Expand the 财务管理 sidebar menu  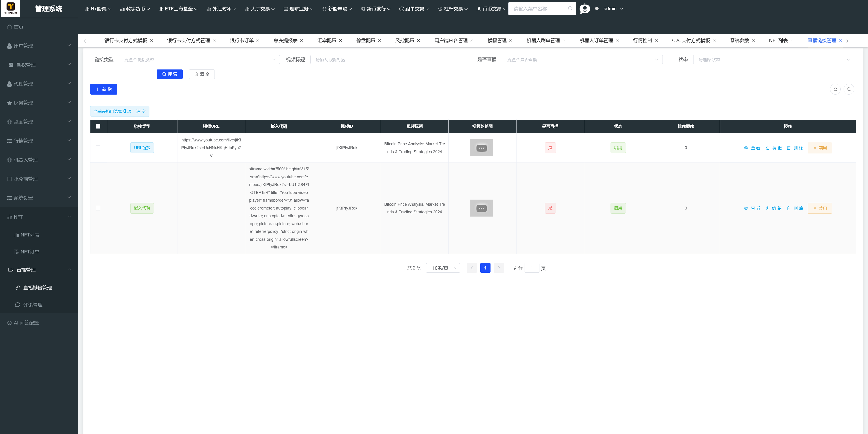coord(39,103)
